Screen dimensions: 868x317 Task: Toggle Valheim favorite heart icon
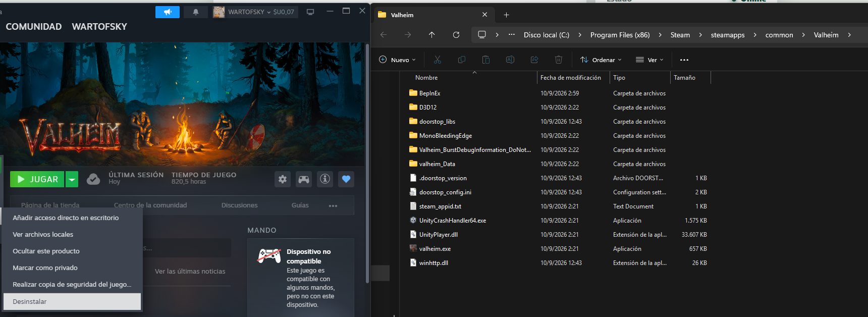pos(346,179)
